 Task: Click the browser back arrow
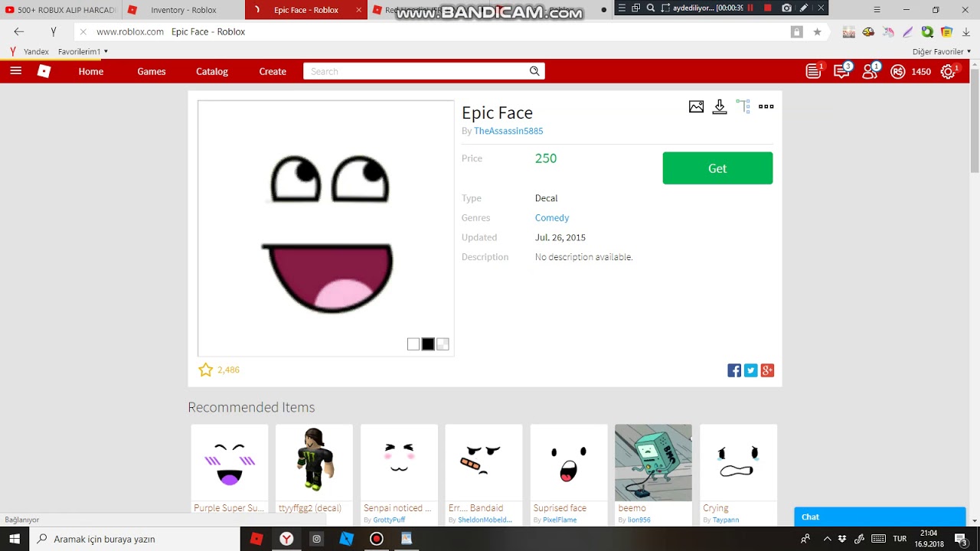point(19,32)
